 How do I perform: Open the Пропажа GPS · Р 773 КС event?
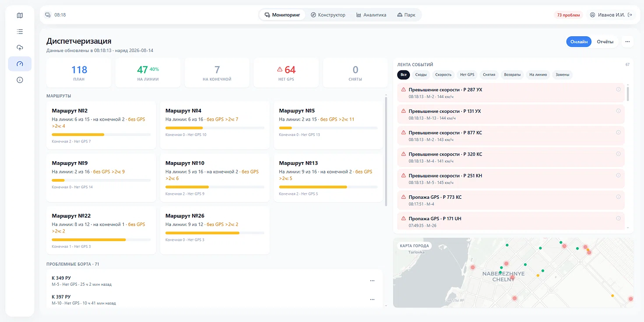pyautogui.click(x=511, y=200)
